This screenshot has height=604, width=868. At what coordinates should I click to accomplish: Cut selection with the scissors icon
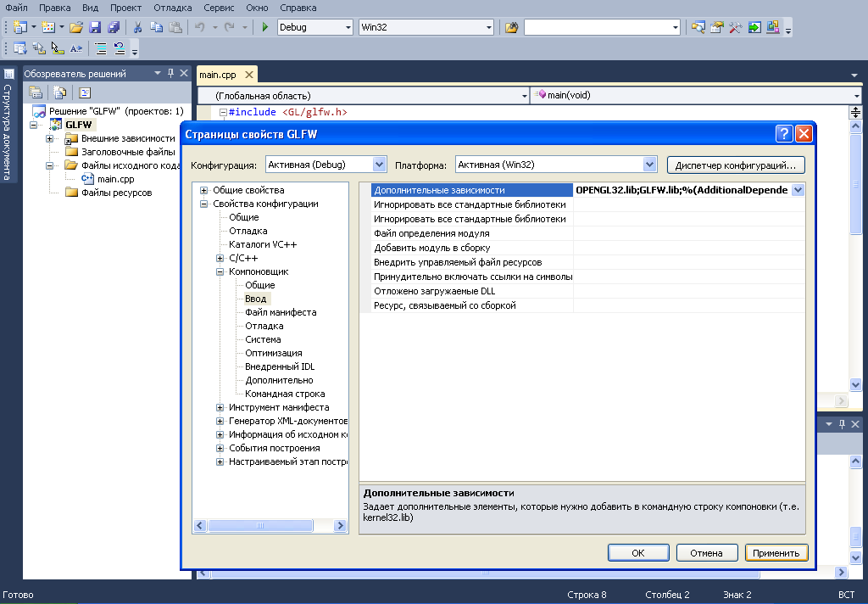[138, 27]
